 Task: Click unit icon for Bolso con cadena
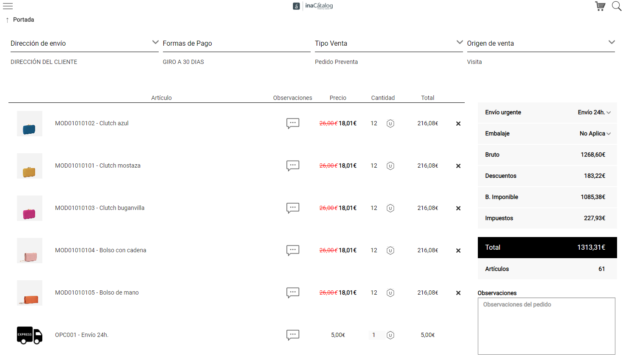[x=390, y=251]
